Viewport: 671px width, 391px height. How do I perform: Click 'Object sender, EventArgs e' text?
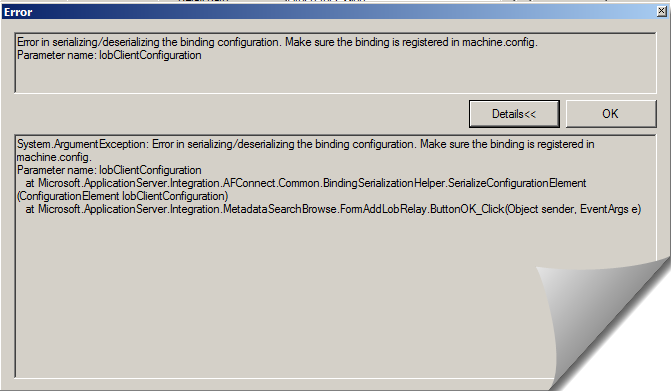click(572, 209)
